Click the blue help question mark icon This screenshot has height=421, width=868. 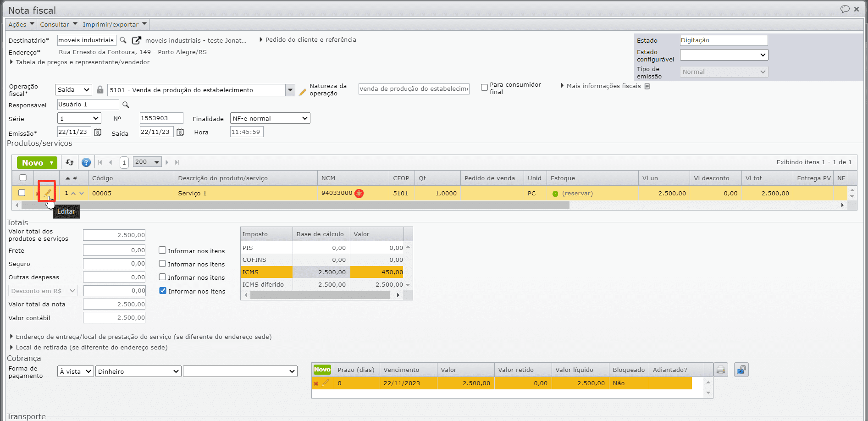86,162
